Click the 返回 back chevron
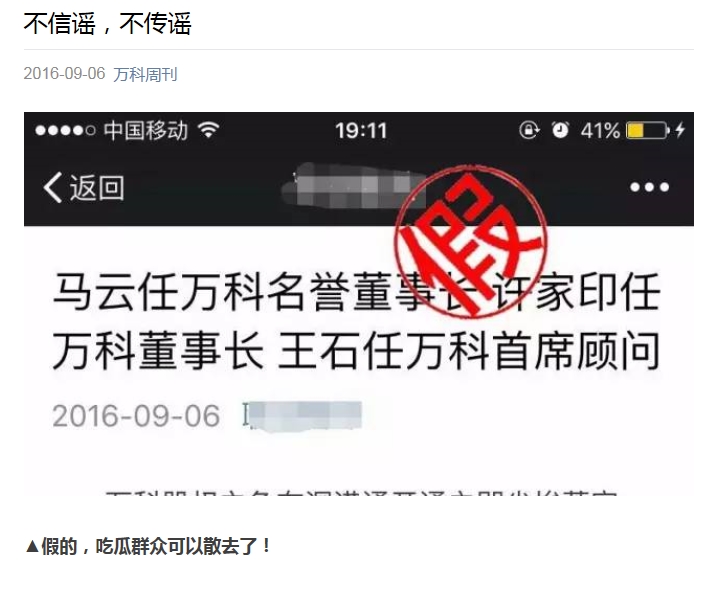716x590 pixels. click(x=53, y=187)
